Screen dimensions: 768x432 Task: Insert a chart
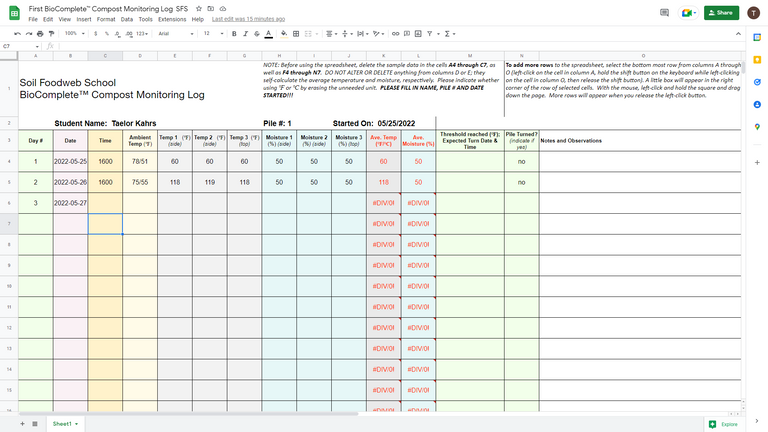(418, 34)
